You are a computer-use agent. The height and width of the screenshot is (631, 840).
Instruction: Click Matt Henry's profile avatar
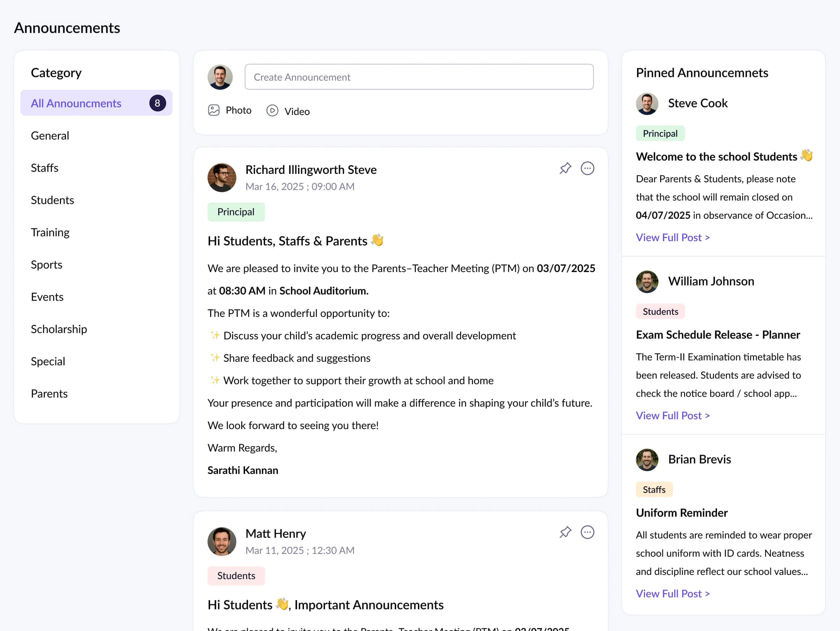coord(222,541)
